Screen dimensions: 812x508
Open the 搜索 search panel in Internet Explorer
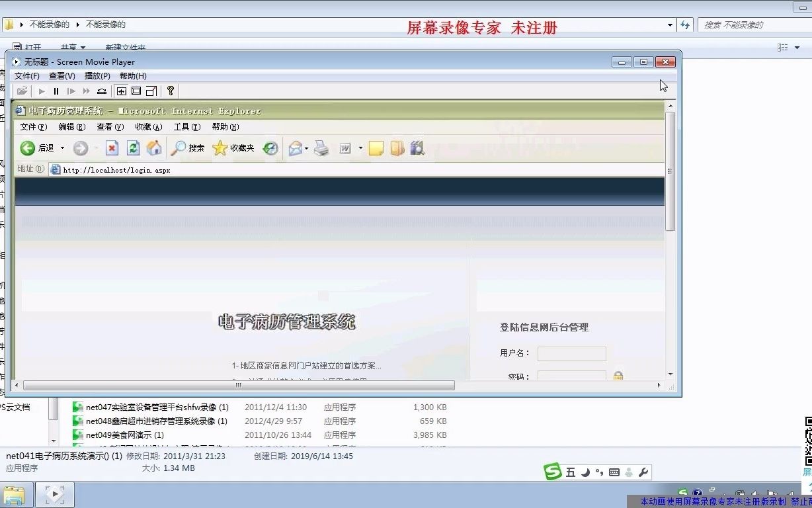187,148
